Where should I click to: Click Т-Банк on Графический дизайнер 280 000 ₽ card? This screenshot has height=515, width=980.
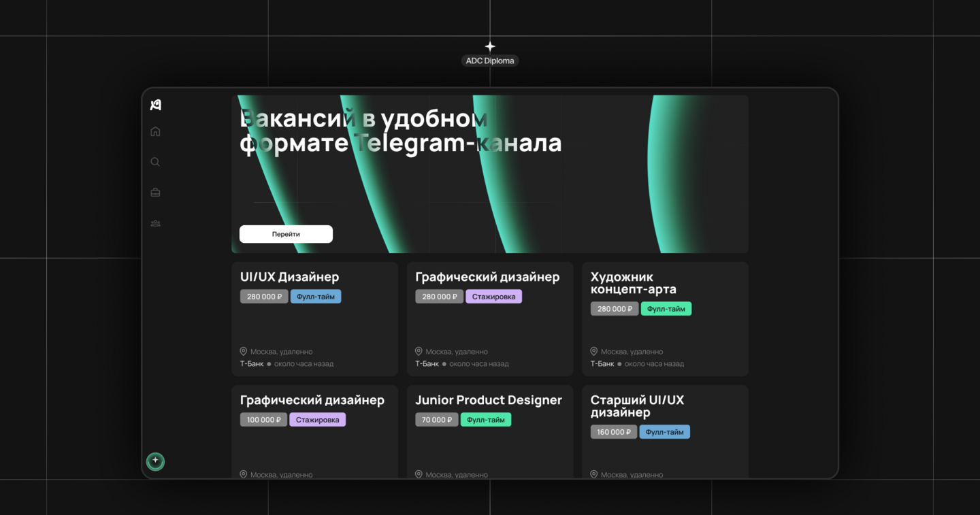tap(427, 364)
